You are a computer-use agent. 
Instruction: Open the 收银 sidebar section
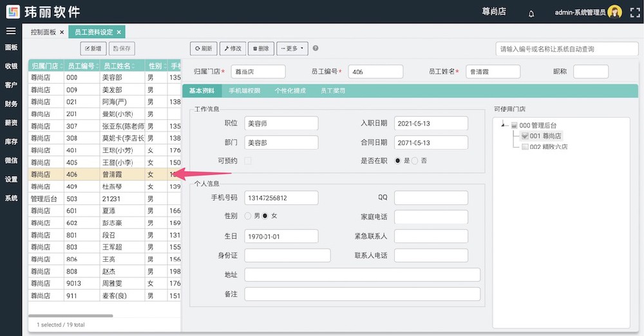tap(11, 66)
